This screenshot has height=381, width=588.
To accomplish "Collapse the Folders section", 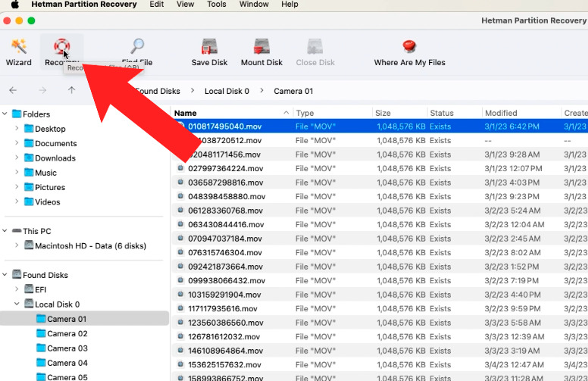I will [x=5, y=114].
